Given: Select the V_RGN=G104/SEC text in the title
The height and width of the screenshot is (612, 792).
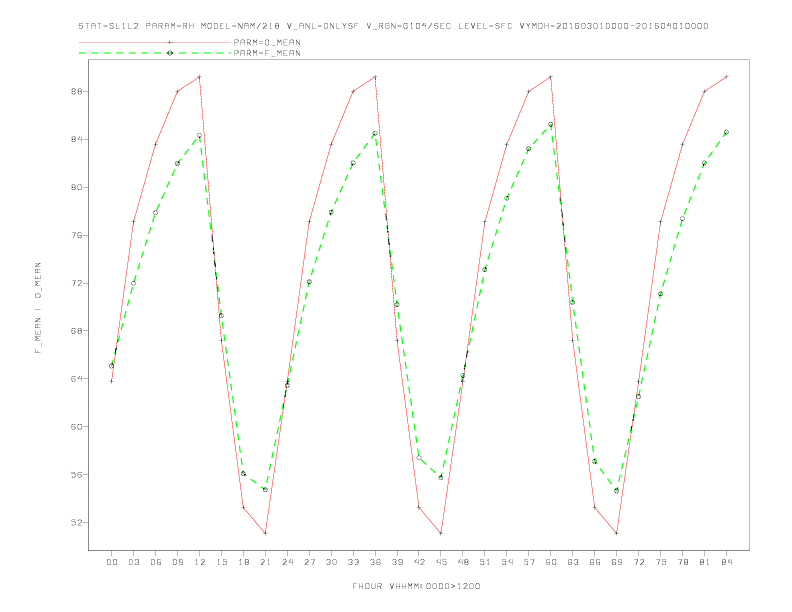Looking at the screenshot, I should click(x=409, y=26).
